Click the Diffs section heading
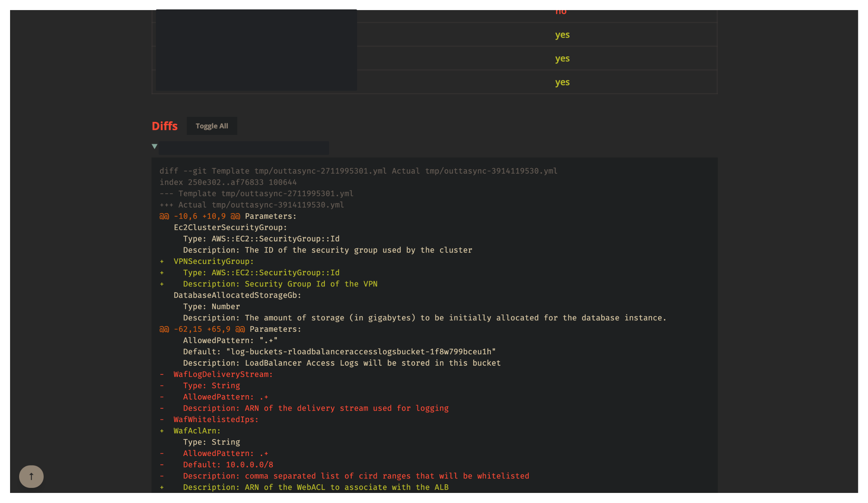868x503 pixels. (165, 126)
